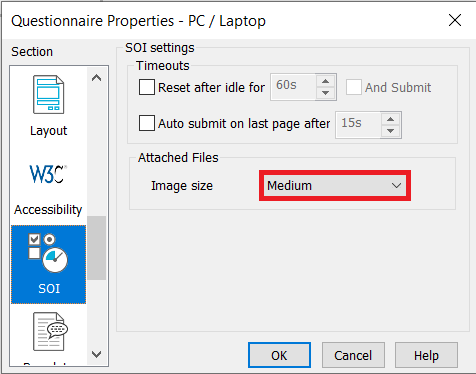Click the Cancel button
Screen dimensions: 476x374
point(353,355)
